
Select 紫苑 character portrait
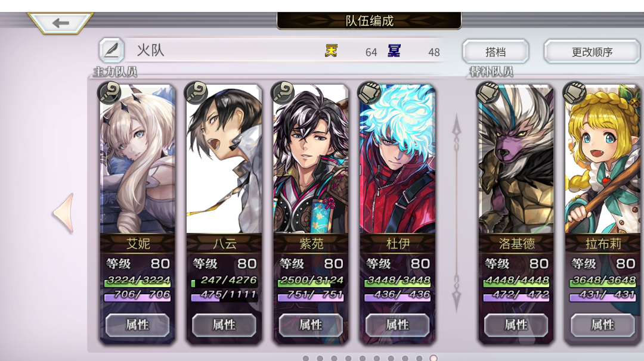click(311, 159)
